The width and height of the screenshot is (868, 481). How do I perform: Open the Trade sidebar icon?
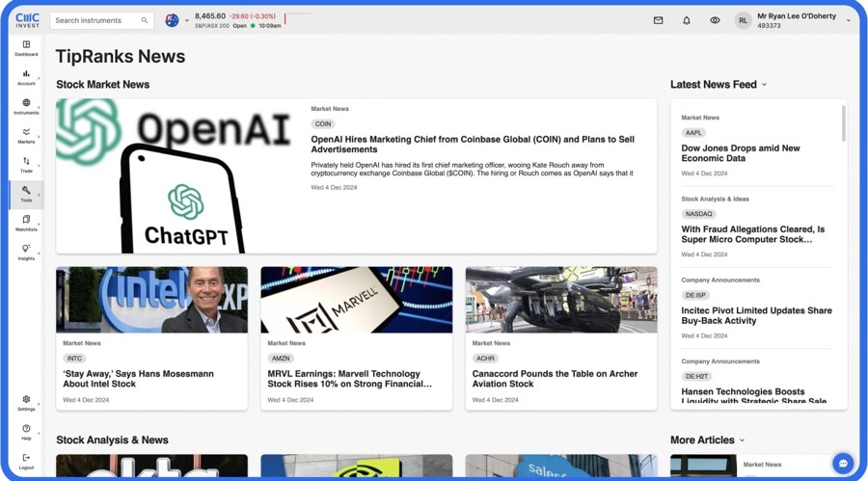tap(26, 165)
